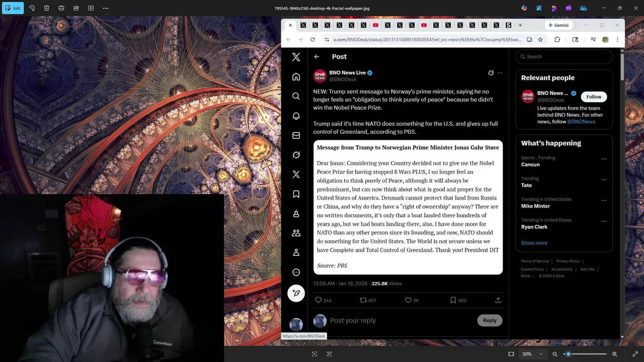Open the @BNONews link
Screen dimensions: 644x362
tap(581, 122)
